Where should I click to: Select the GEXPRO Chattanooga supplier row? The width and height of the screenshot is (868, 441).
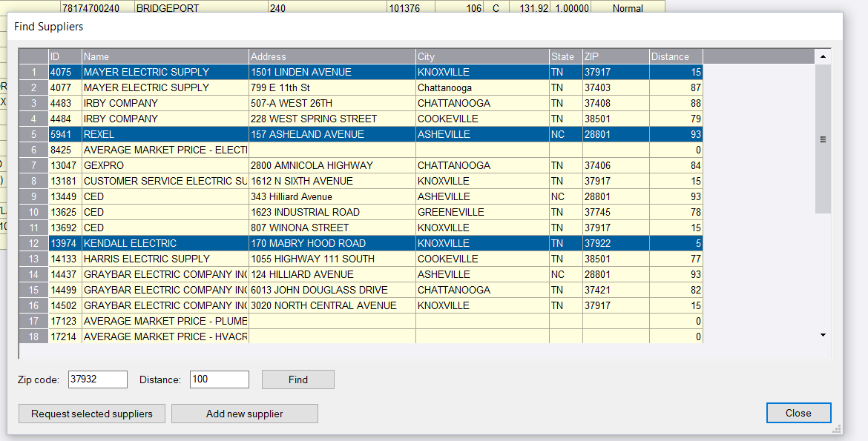click(297, 165)
